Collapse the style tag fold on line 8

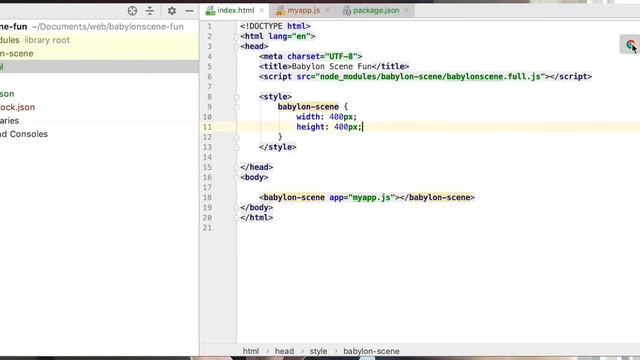(x=236, y=97)
